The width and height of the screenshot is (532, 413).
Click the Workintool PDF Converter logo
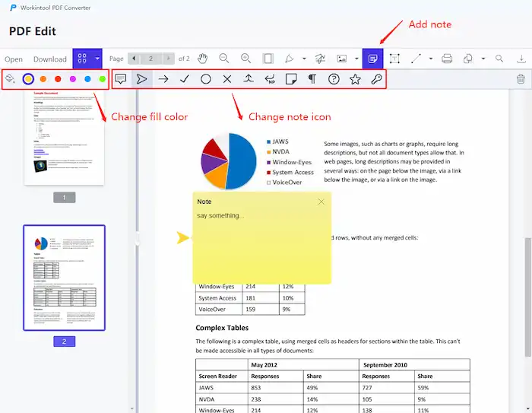[x=13, y=8]
